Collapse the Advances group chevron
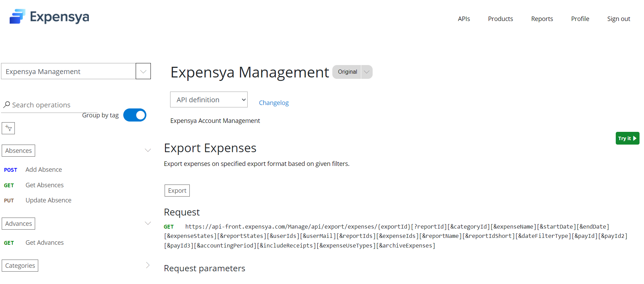 point(148,223)
